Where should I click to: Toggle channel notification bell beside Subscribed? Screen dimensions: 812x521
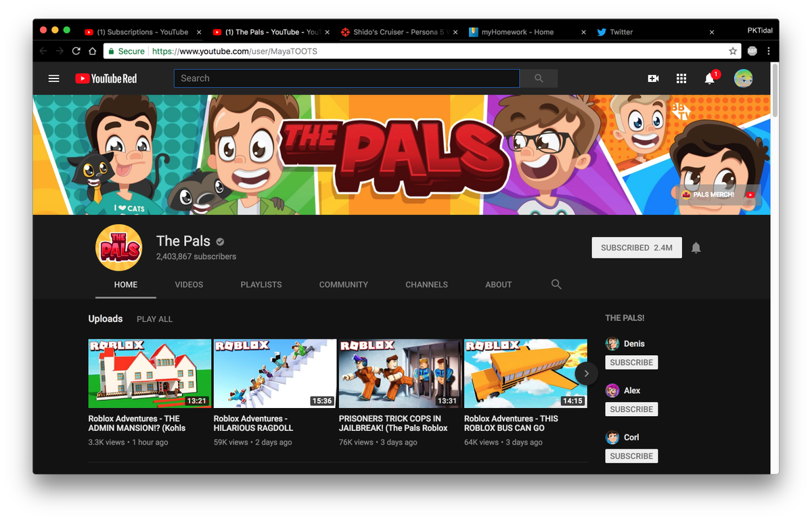[x=696, y=248]
